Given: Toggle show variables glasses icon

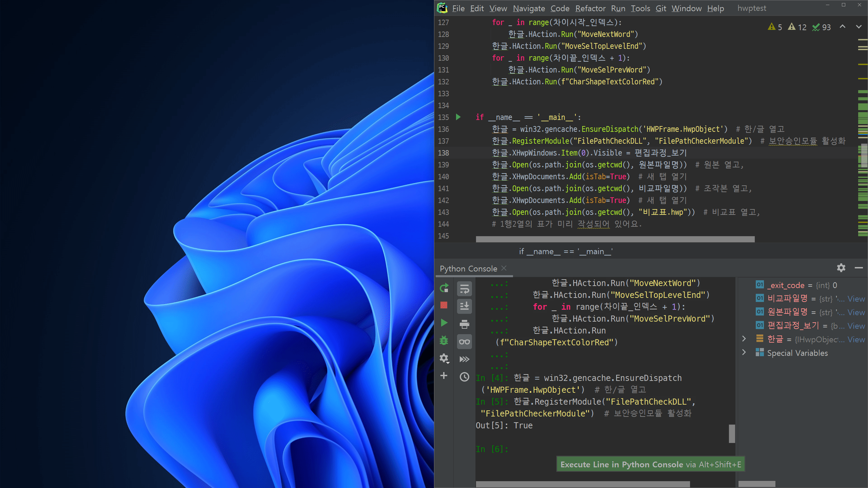Looking at the screenshot, I should coord(464,342).
